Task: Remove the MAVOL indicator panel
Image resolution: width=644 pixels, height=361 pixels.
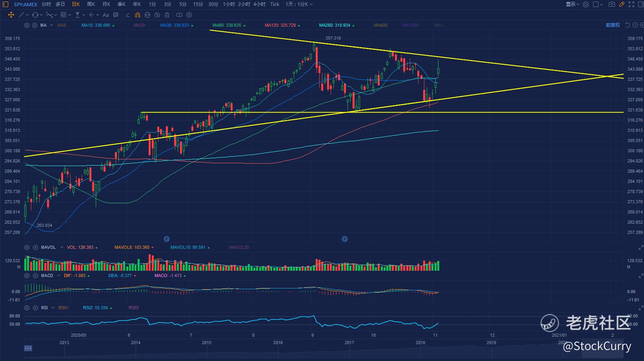Action: [35, 247]
